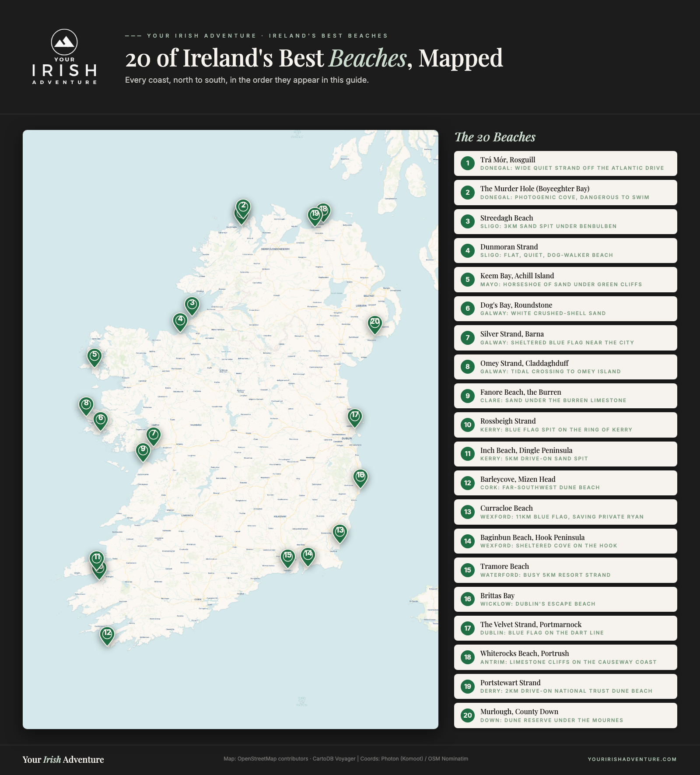The width and height of the screenshot is (700, 775).
Task: Open the Portstewart Strand list entry
Action: click(566, 686)
